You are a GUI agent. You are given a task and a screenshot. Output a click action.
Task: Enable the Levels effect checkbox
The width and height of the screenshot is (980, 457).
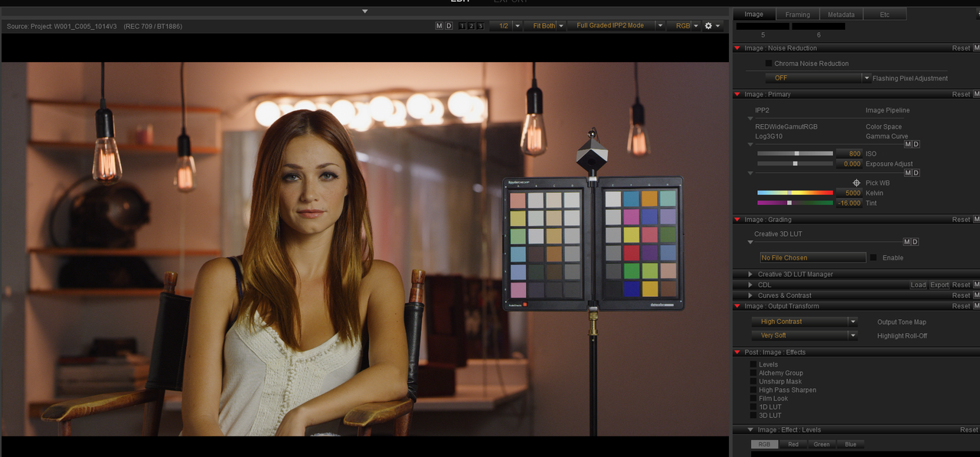753,364
